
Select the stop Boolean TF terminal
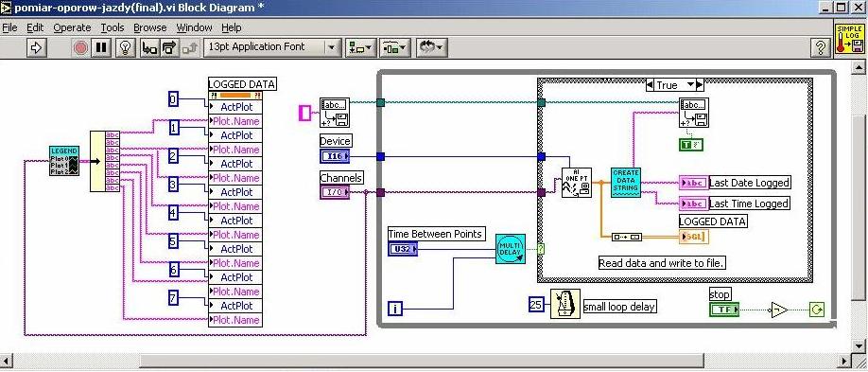[724, 310]
